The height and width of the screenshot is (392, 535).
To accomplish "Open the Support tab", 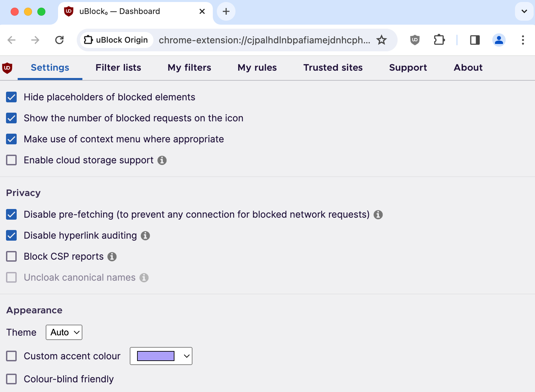I will tap(408, 68).
